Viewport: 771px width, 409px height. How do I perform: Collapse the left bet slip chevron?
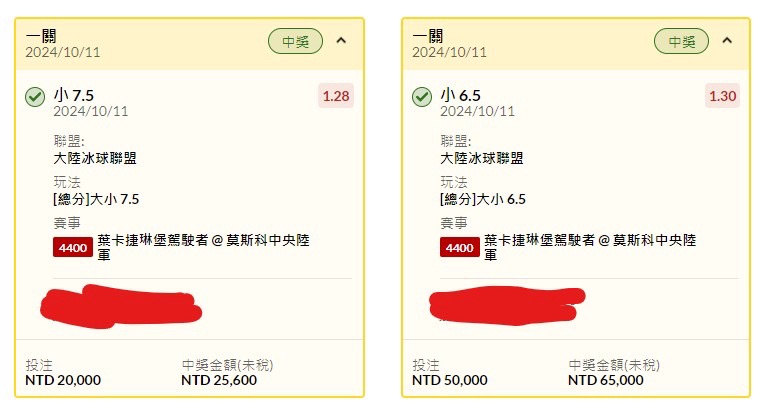tap(341, 41)
